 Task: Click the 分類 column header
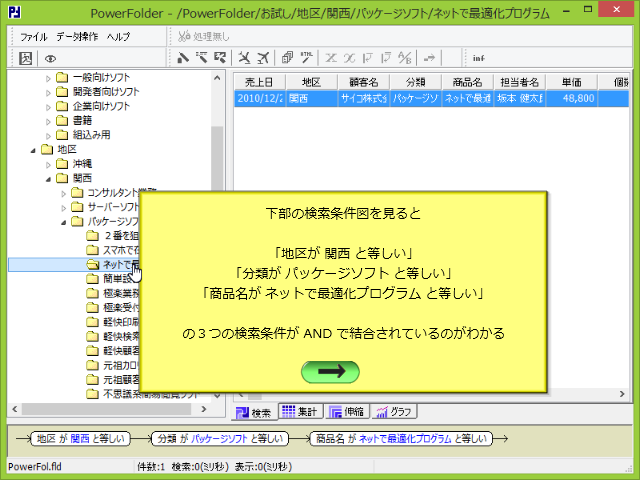416,82
